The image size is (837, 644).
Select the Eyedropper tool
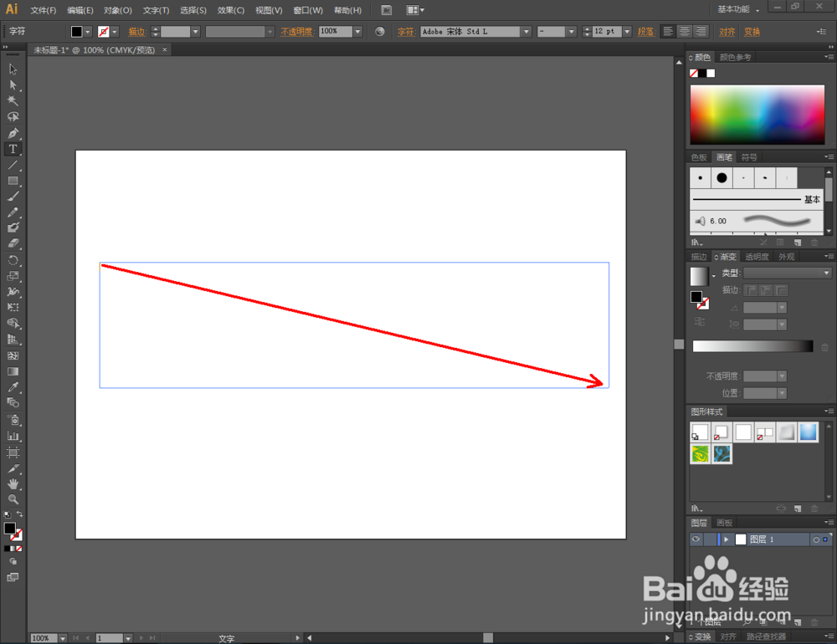click(x=13, y=387)
